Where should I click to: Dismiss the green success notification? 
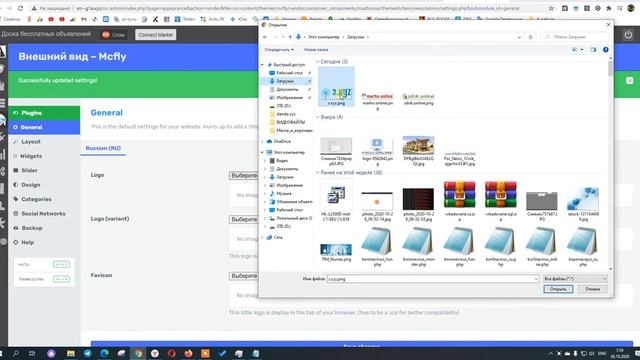point(630,80)
